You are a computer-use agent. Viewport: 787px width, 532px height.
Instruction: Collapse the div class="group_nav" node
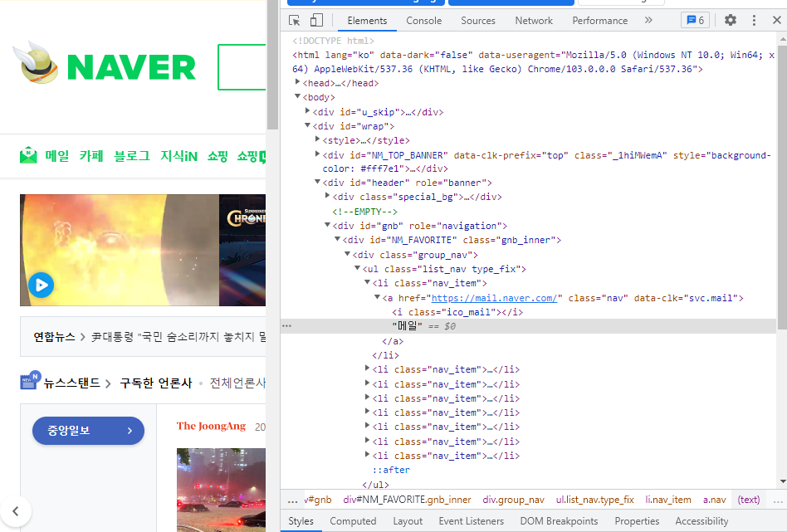(x=347, y=254)
